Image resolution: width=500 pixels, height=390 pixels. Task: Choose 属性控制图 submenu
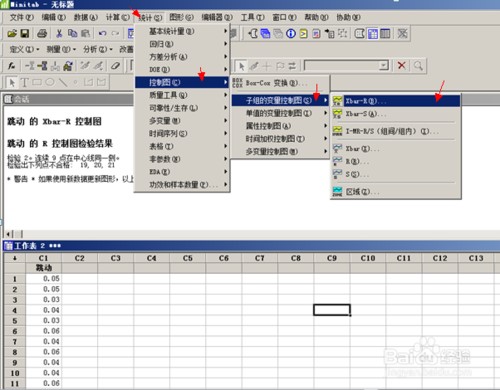click(280, 126)
